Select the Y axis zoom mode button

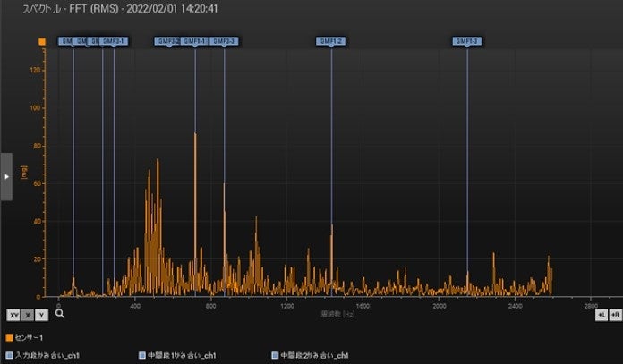click(x=41, y=315)
